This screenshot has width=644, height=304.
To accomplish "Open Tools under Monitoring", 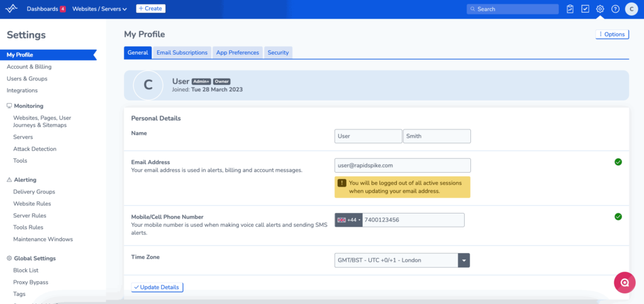I will tap(20, 161).
